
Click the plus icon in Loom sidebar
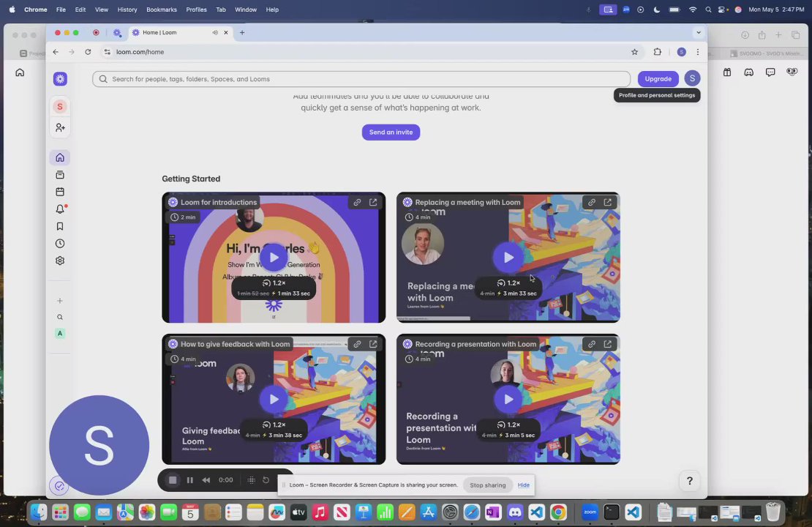pyautogui.click(x=60, y=301)
